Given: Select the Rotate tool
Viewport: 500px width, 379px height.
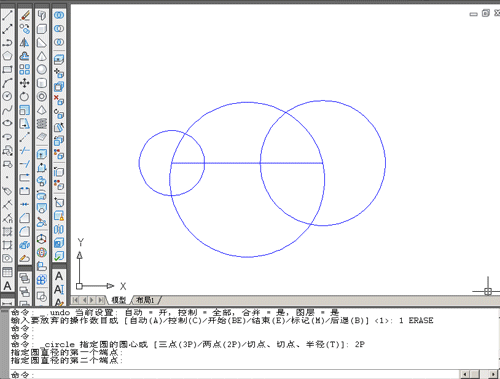Looking at the screenshot, I should pos(24,96).
